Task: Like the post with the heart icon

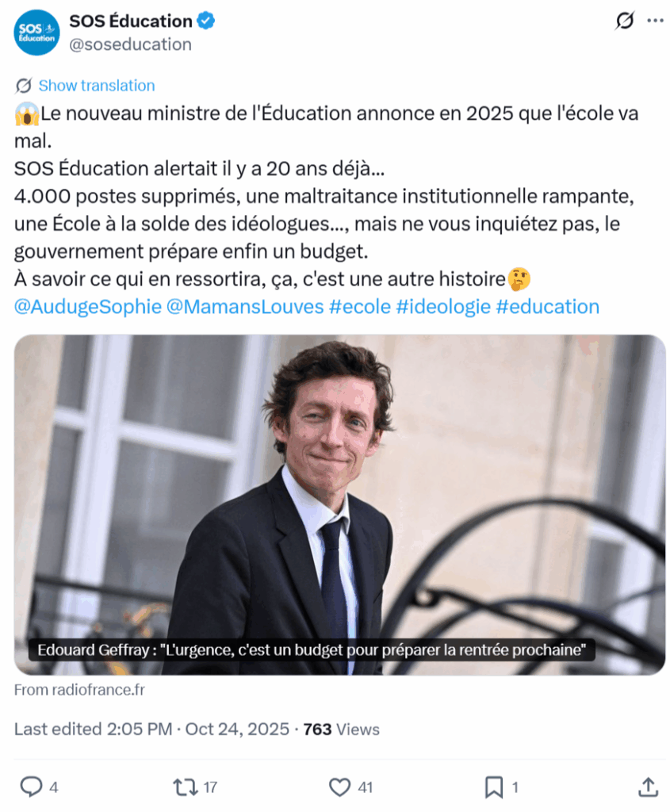Action: coord(340,787)
